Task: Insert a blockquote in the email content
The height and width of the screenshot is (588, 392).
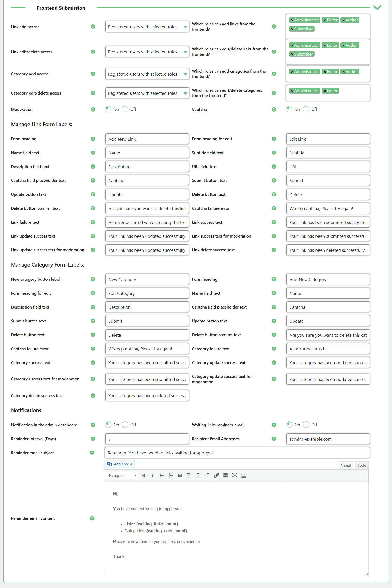Action: (x=180, y=475)
